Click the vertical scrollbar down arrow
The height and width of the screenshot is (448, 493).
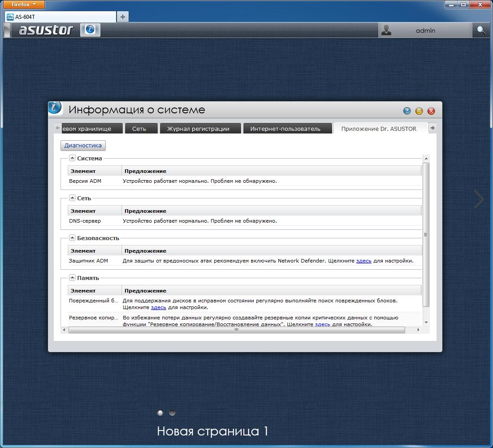(x=426, y=322)
